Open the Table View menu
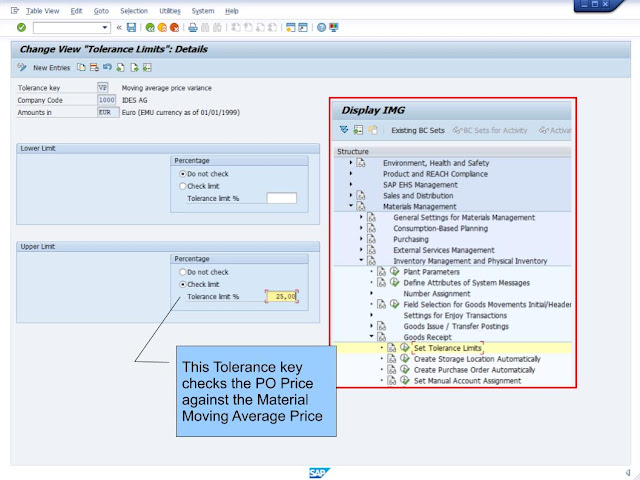This screenshot has height=480, width=640. click(42, 11)
